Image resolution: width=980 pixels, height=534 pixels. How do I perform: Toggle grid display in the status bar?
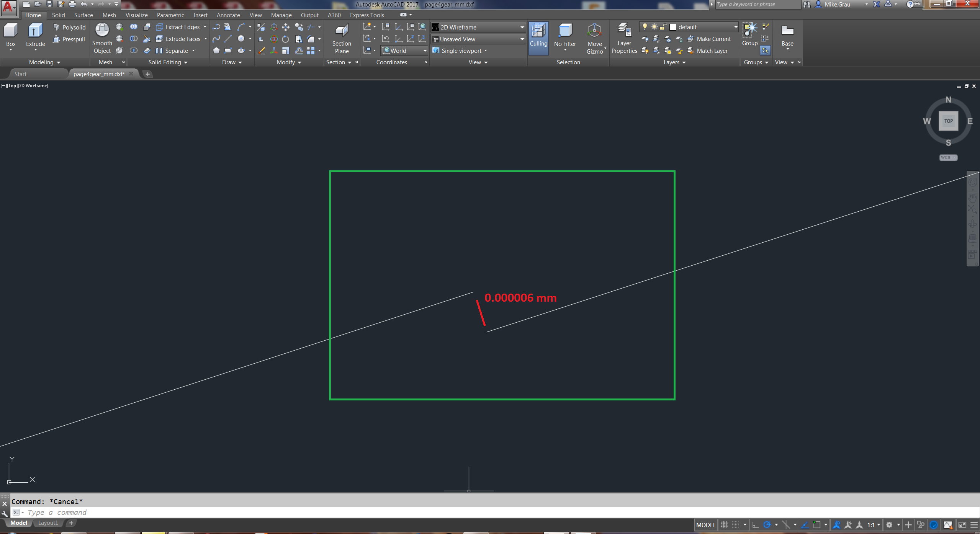[x=725, y=524]
